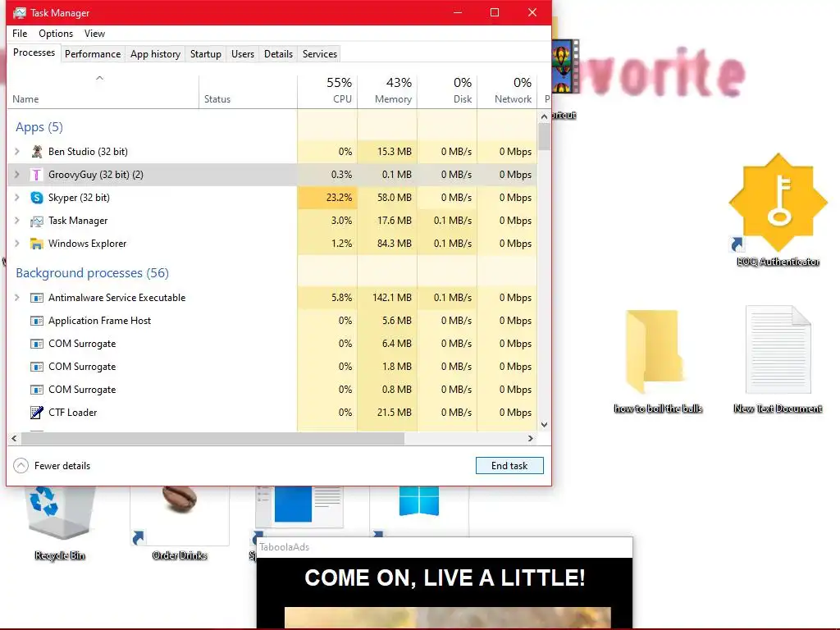Screen dimensions: 840x630
Task: Click the Windows Explorer folder icon
Action: (36, 244)
